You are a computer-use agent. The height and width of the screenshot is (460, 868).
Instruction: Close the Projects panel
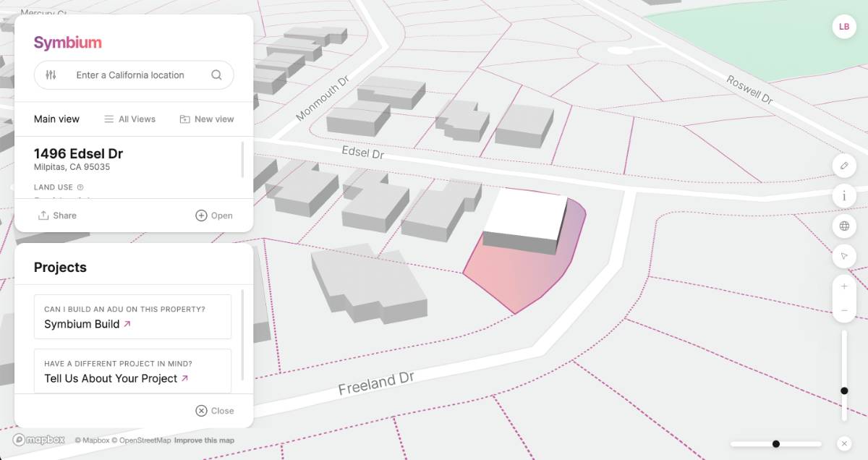(x=213, y=410)
